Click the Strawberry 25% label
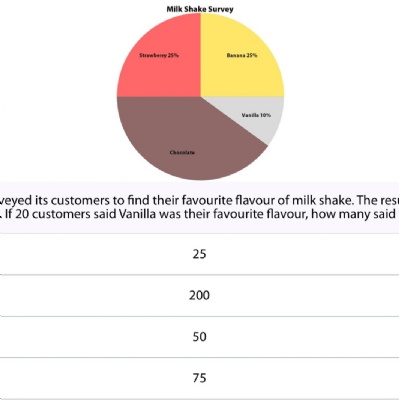This screenshot has width=399, height=400. 159,55
